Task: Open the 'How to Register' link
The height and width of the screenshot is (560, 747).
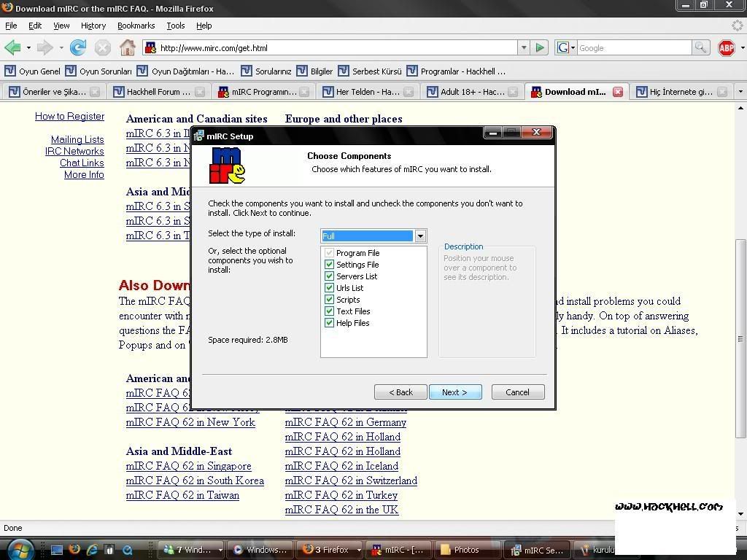Action: tap(69, 116)
